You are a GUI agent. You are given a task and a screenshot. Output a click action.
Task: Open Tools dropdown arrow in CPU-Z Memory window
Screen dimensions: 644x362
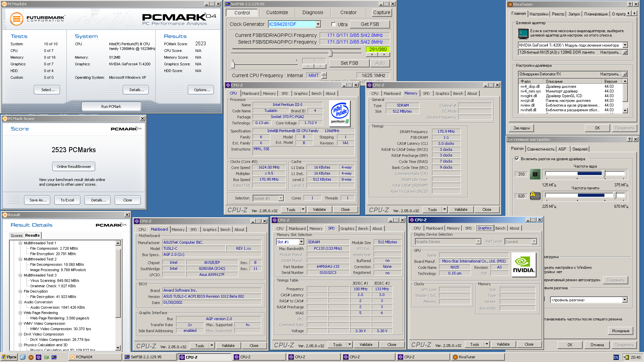point(444,209)
